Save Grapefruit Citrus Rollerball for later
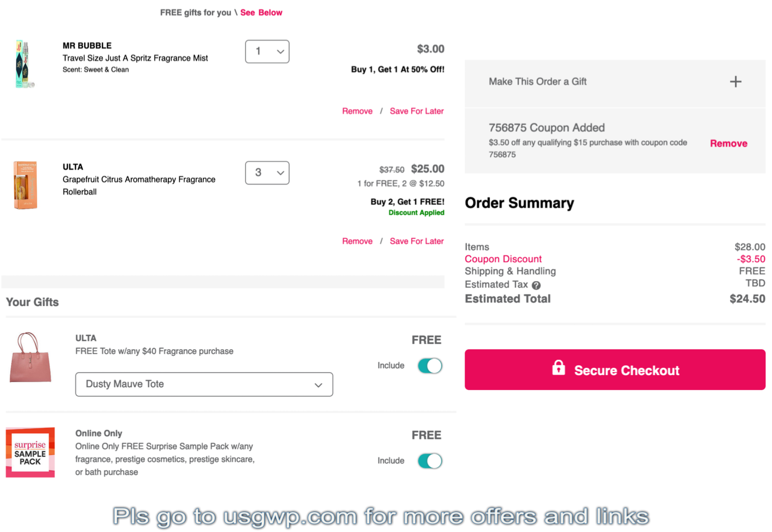This screenshot has height=532, width=772. point(417,241)
